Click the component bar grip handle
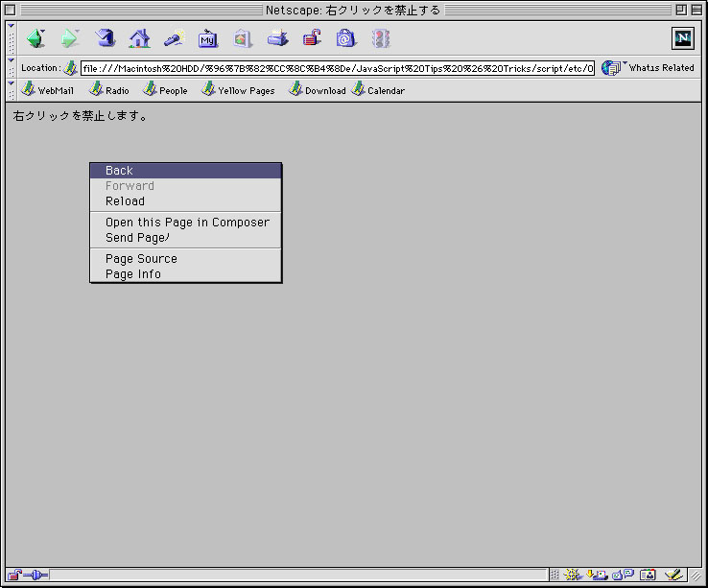Image resolution: width=708 pixels, height=588 pixels. [x=555, y=575]
